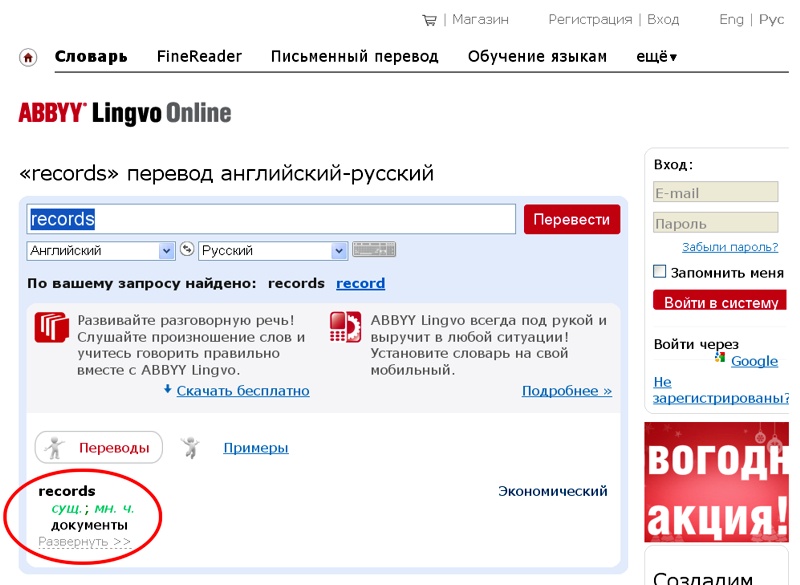The height and width of the screenshot is (585, 800).
Task: Click the figure icon beside Примеры
Action: coord(190,447)
